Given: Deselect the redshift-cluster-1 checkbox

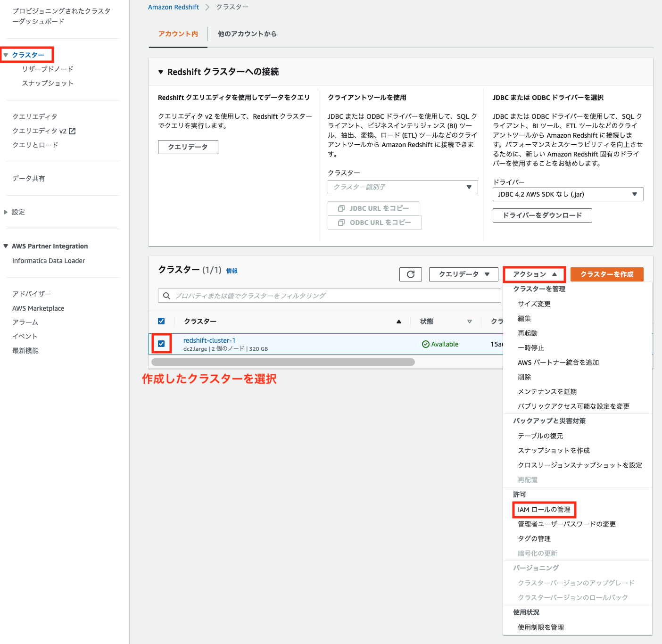Looking at the screenshot, I should coord(161,344).
